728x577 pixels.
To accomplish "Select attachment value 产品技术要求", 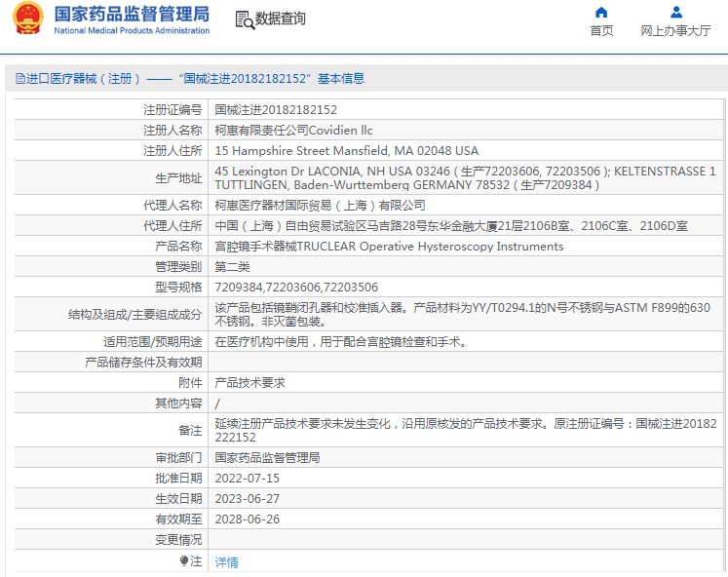I will (x=249, y=382).
